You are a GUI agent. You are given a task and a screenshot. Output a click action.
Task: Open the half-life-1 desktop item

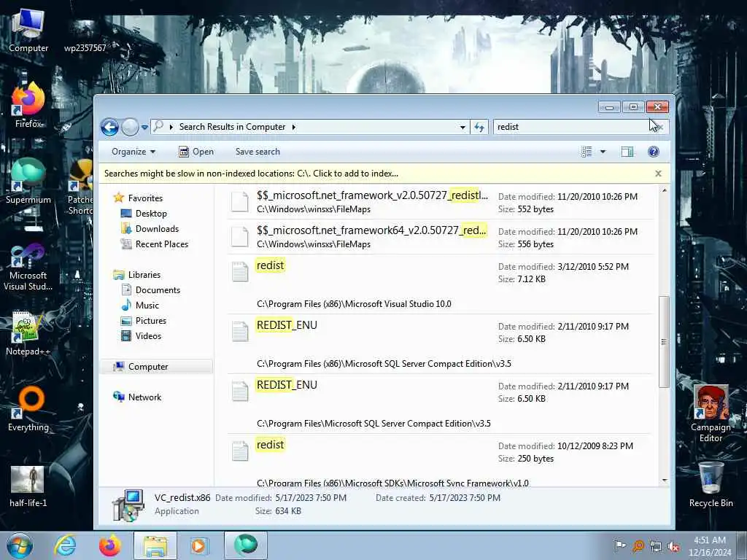coord(28,486)
